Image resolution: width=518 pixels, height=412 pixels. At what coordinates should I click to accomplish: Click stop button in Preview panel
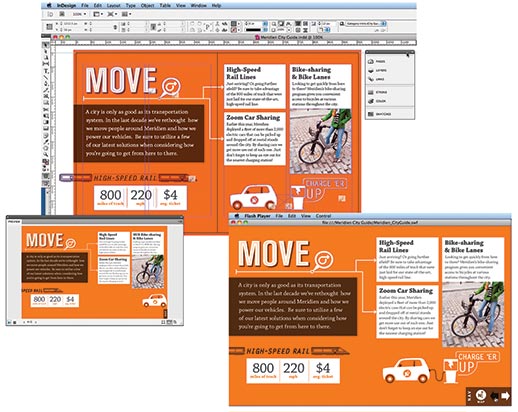[x=15, y=322]
